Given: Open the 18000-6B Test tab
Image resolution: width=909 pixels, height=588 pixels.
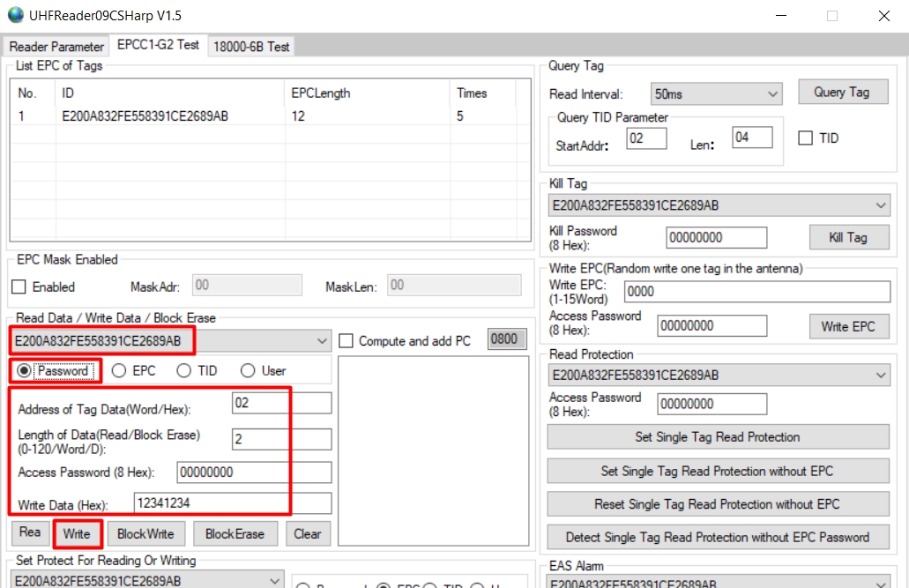Looking at the screenshot, I should (x=250, y=47).
